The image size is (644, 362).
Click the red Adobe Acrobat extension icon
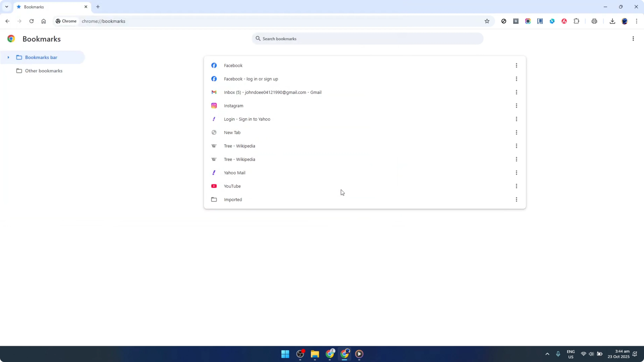coord(564,21)
